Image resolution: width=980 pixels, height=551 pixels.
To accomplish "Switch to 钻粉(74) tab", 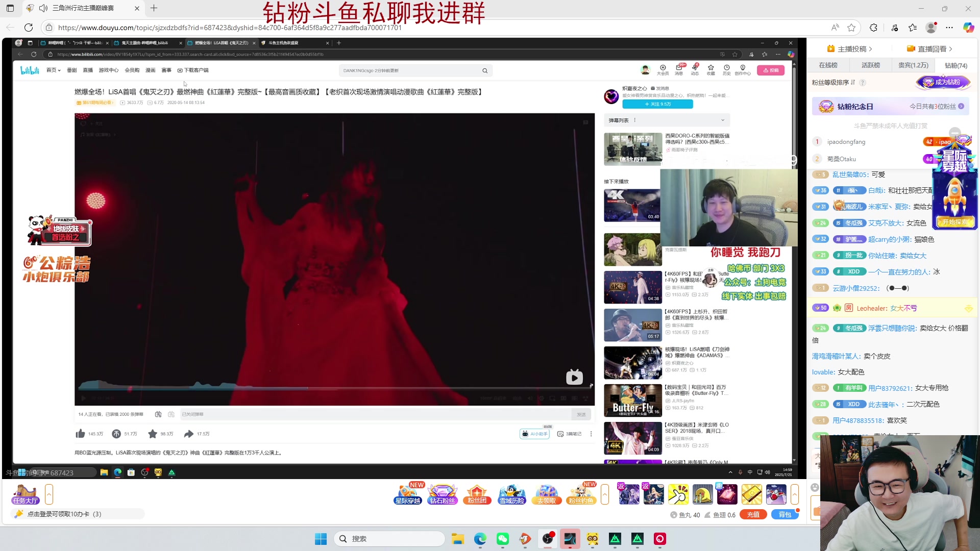I will 956,65.
